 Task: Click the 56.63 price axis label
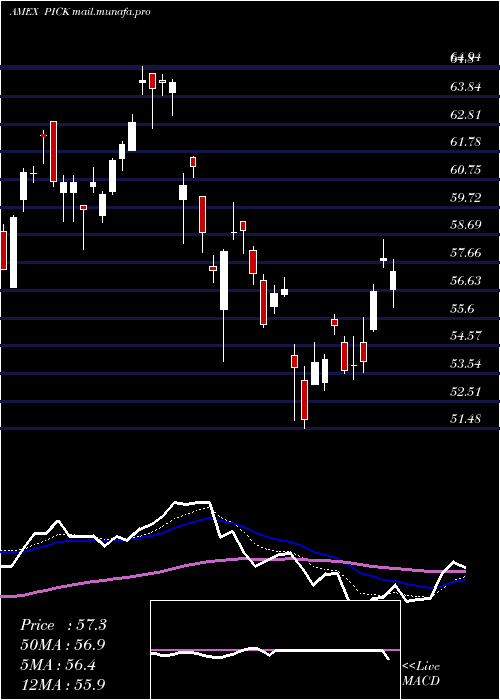[466, 281]
